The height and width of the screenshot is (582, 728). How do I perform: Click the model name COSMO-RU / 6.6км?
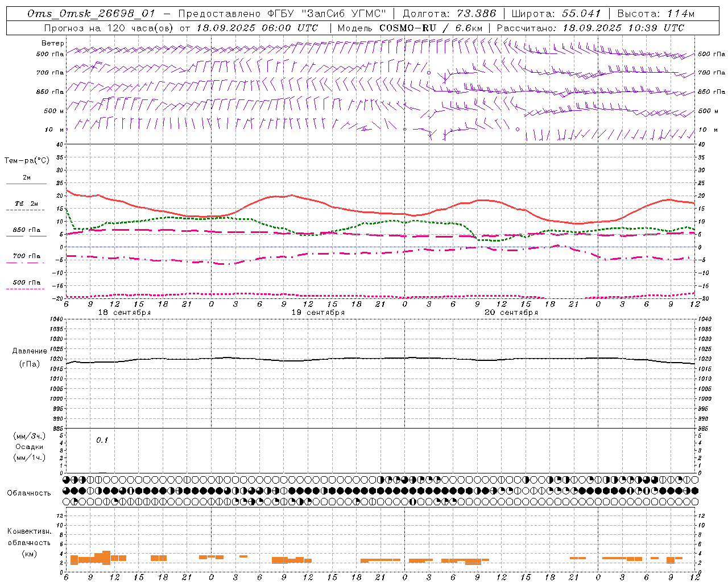tap(431, 28)
